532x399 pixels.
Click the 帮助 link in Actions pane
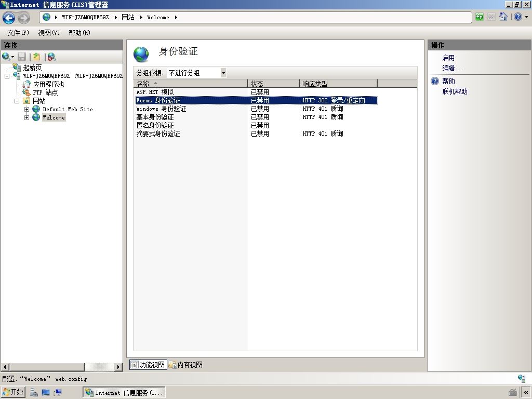click(448, 81)
